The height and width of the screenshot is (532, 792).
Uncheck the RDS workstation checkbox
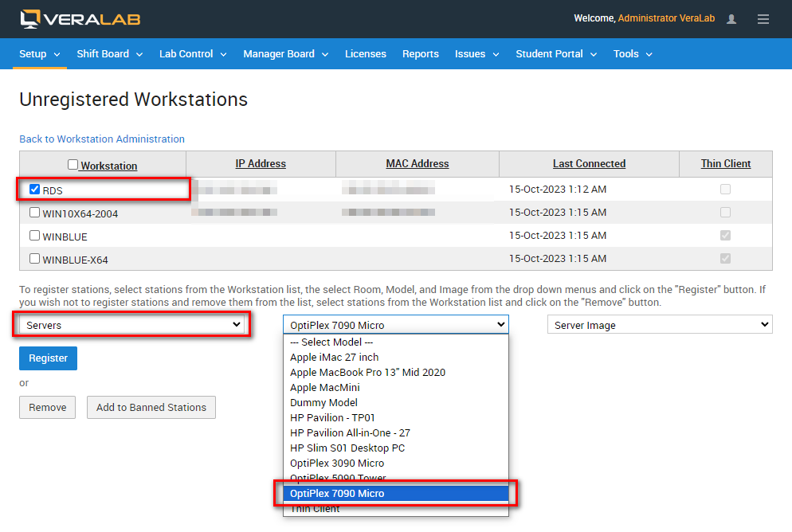click(34, 190)
